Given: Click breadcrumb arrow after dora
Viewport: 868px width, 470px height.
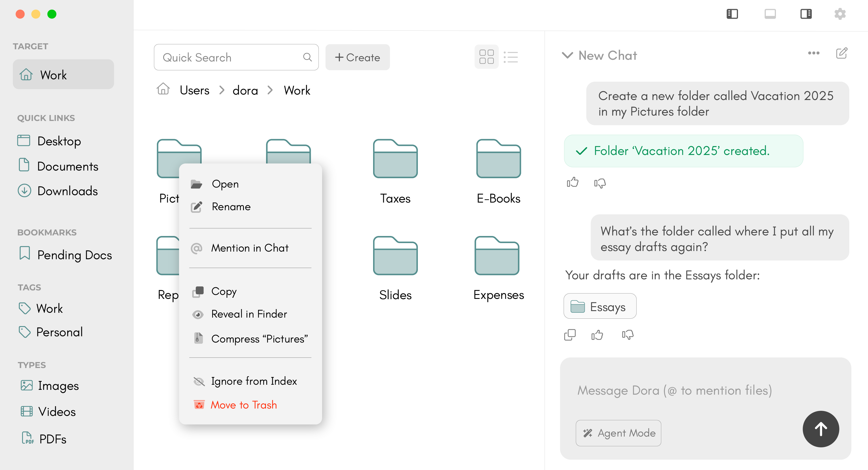Looking at the screenshot, I should coord(270,90).
